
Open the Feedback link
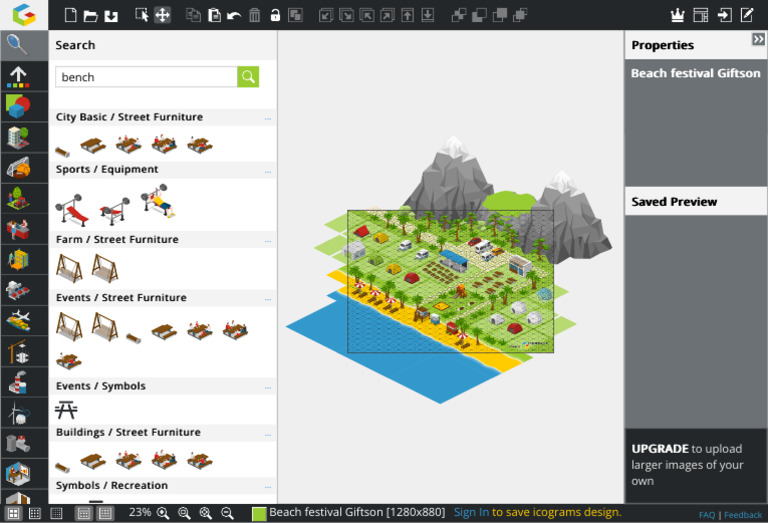(743, 515)
